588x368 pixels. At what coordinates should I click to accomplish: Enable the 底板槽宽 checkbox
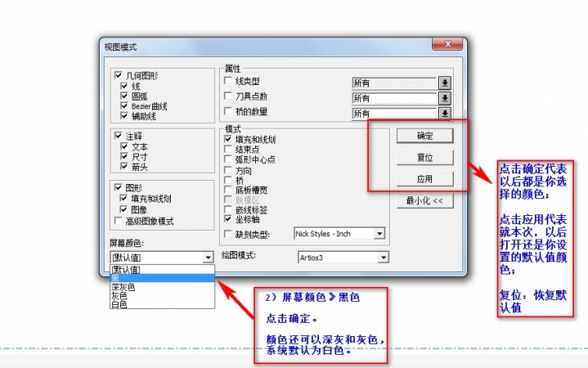[227, 190]
